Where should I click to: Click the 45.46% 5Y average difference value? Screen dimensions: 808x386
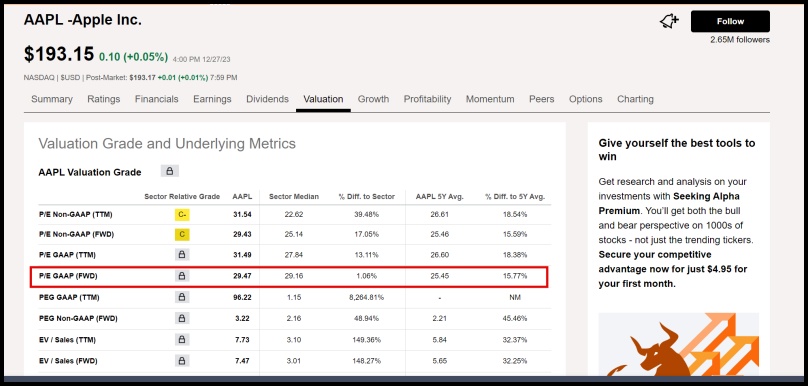pos(515,318)
